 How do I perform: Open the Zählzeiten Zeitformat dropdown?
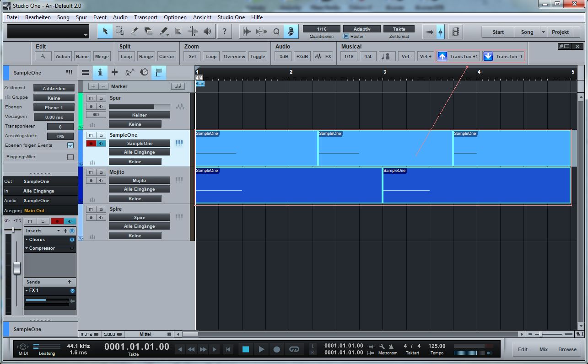pyautogui.click(x=54, y=88)
